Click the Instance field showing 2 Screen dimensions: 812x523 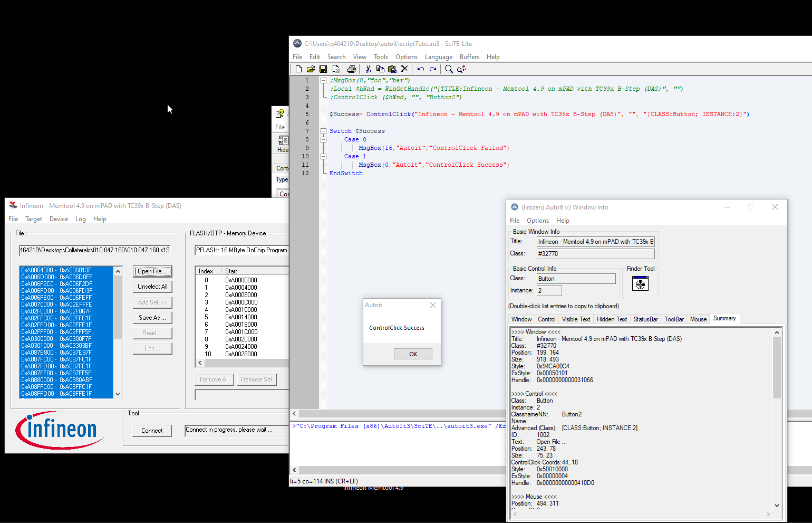549,291
